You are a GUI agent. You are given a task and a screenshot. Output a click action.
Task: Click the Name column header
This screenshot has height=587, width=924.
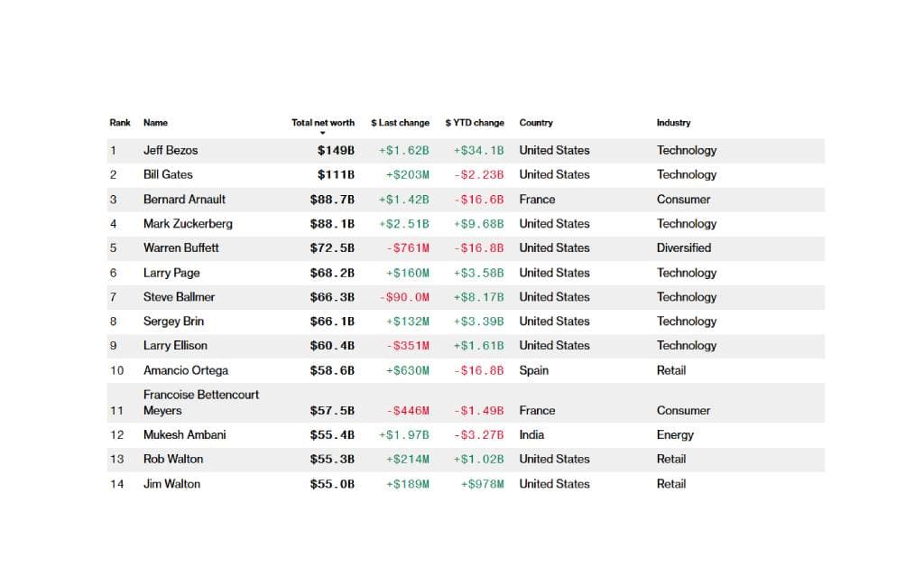(x=155, y=123)
